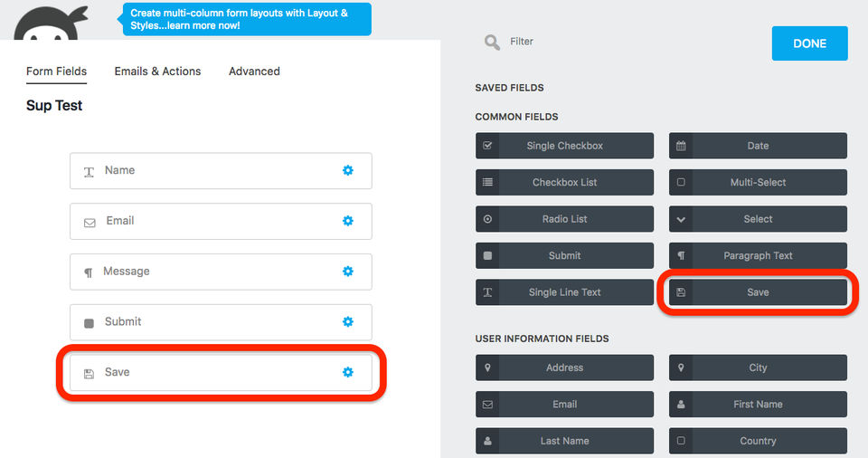Add a Checkbox List field
The image size is (868, 458).
coord(564,182)
